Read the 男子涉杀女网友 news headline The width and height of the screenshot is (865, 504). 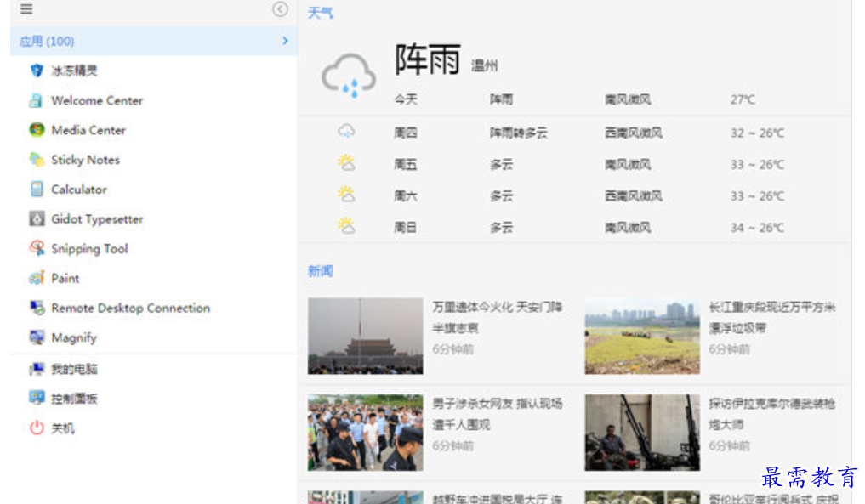498,414
